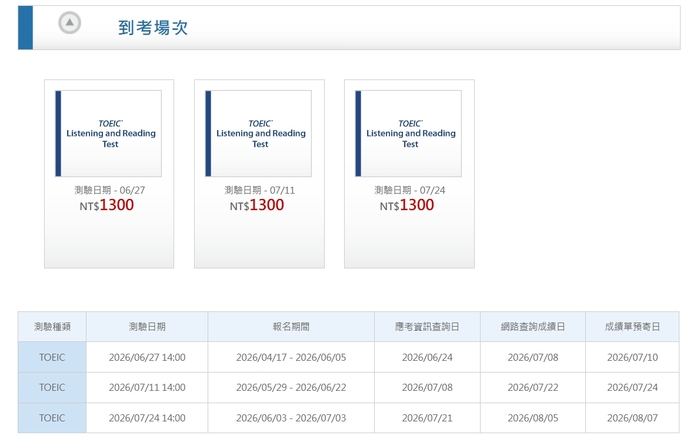Select TOEIC cell in the 2026/06/27 row
This screenshot has height=442, width=700.
point(52,357)
